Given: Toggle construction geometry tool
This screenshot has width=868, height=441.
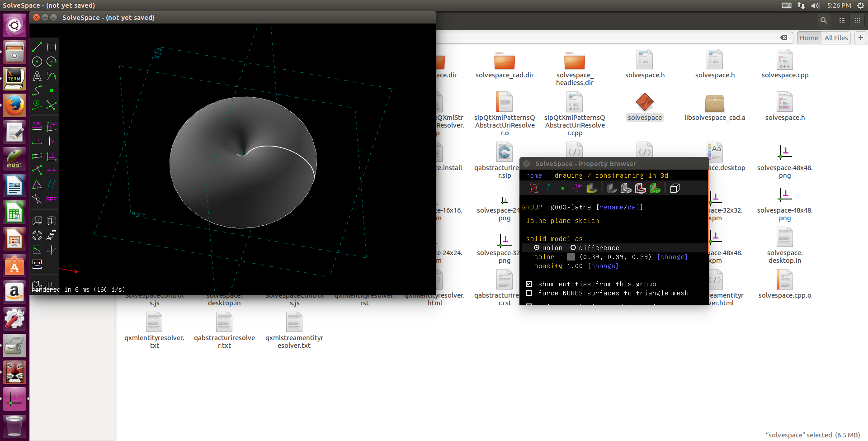Looking at the screenshot, I should (x=37, y=105).
